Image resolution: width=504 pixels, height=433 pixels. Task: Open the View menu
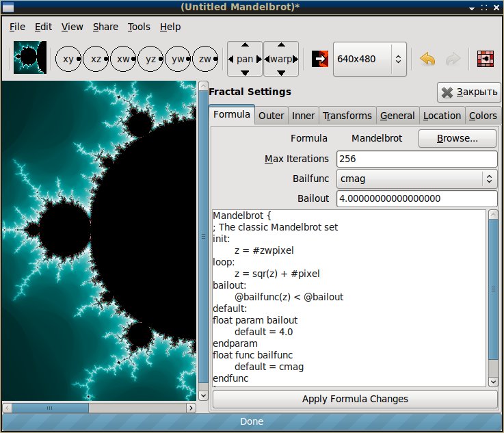pyautogui.click(x=72, y=27)
